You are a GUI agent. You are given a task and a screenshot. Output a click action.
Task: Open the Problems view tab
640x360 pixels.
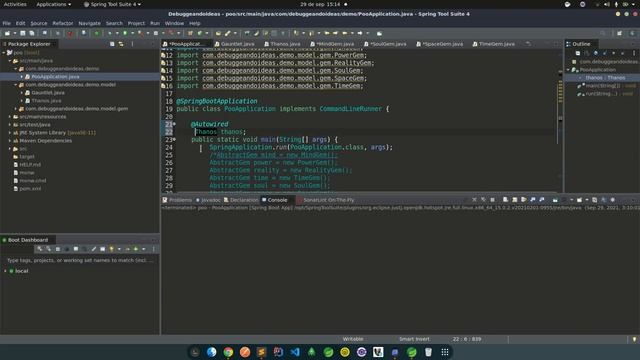click(177, 200)
